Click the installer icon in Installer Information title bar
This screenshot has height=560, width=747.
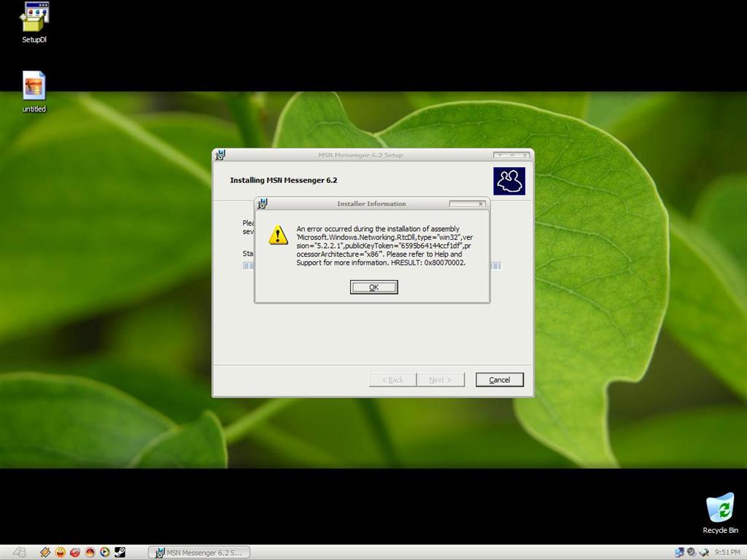(x=263, y=204)
